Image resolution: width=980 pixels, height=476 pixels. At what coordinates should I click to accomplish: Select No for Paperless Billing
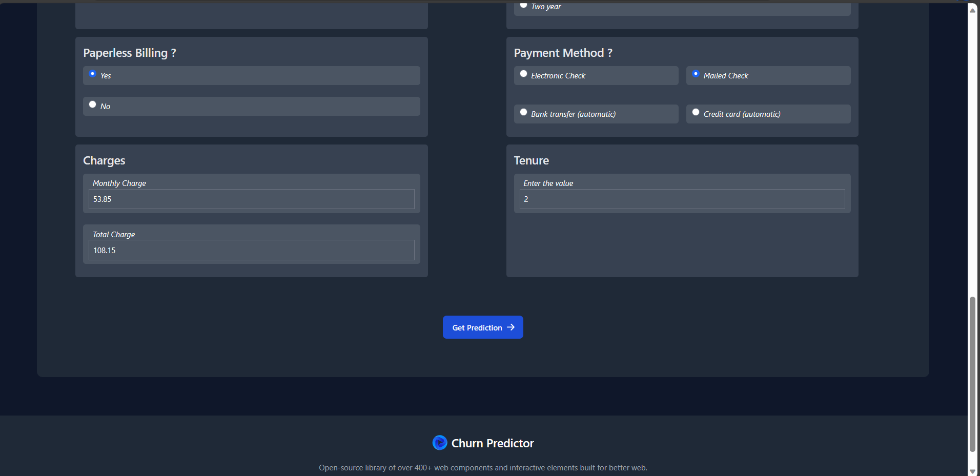point(92,104)
